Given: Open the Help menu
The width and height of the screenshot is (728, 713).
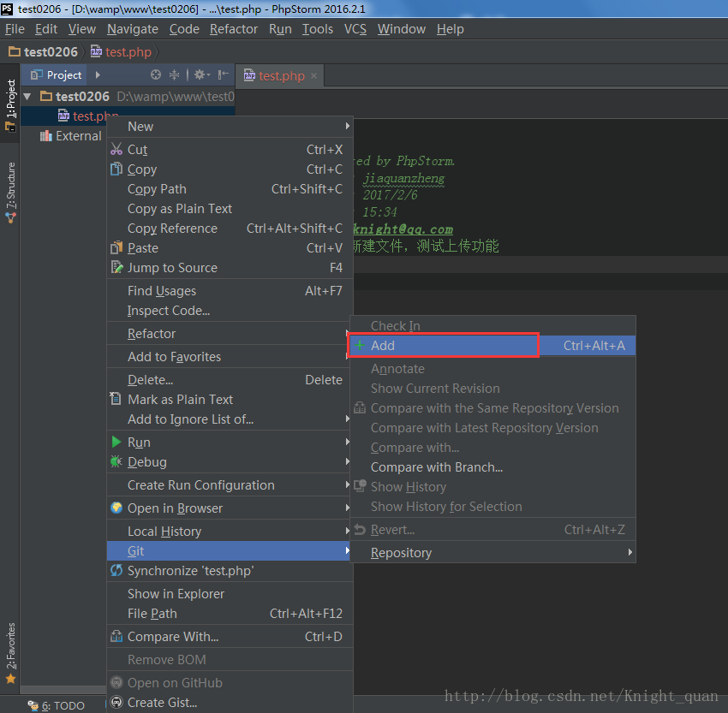Looking at the screenshot, I should point(450,29).
